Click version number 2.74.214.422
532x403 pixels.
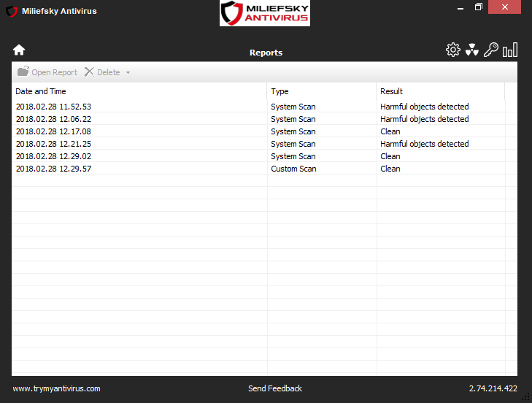point(493,388)
